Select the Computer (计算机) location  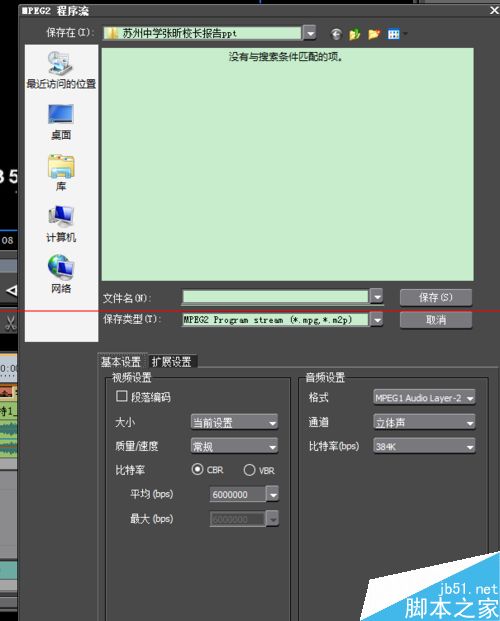61,224
